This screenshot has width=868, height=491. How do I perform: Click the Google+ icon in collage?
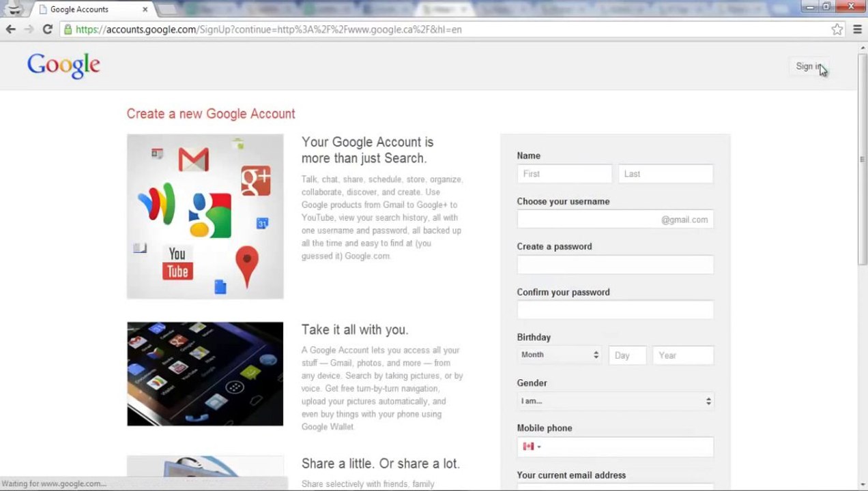coord(256,181)
